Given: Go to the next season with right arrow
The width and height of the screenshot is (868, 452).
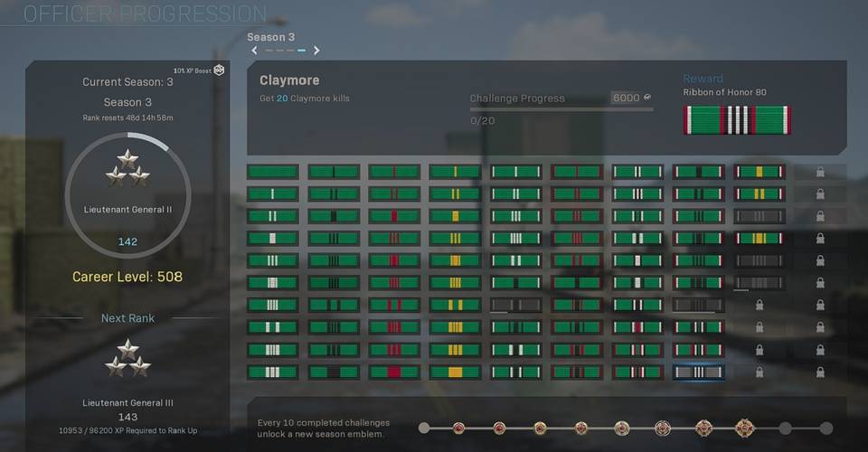Looking at the screenshot, I should pos(316,51).
